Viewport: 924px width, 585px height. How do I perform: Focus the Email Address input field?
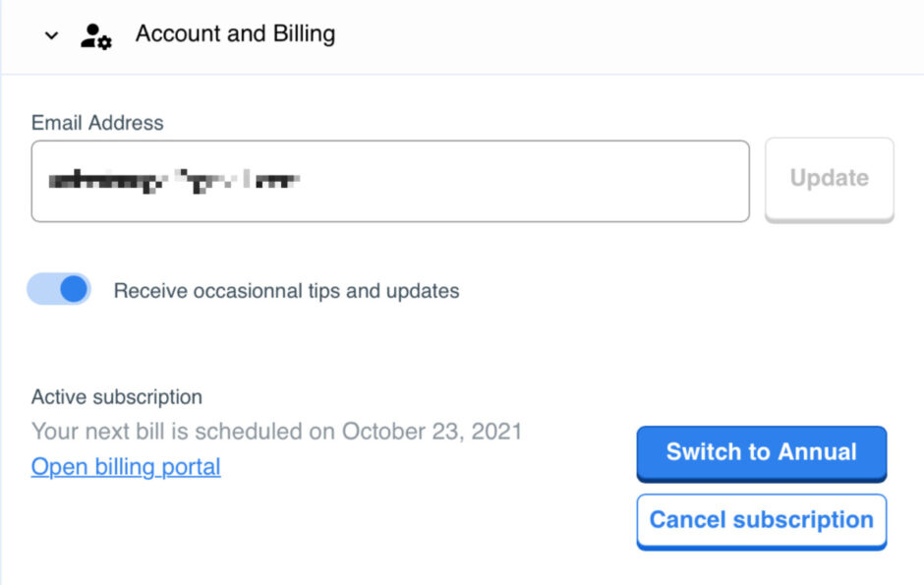coord(390,181)
